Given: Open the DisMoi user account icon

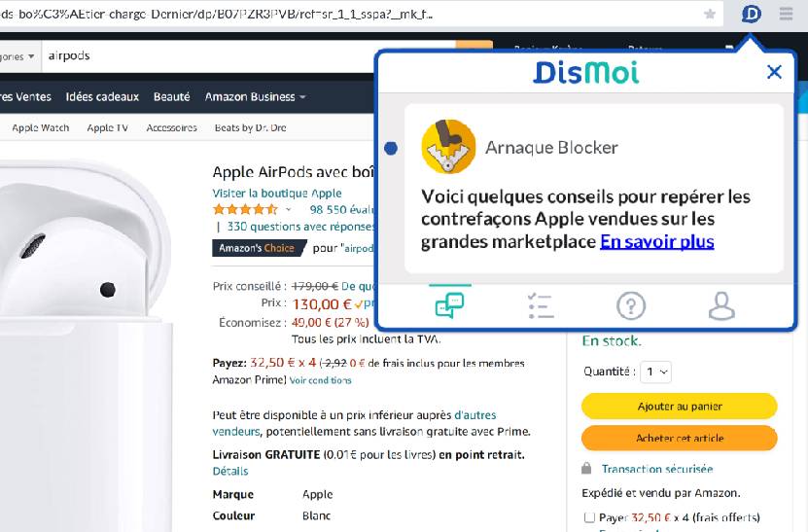Looking at the screenshot, I should 721,305.
